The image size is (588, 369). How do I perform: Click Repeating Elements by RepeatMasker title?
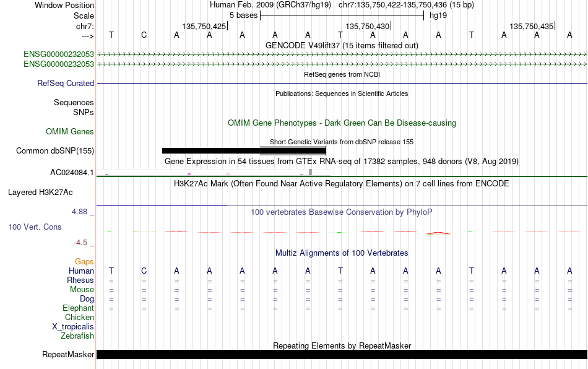tap(342, 345)
